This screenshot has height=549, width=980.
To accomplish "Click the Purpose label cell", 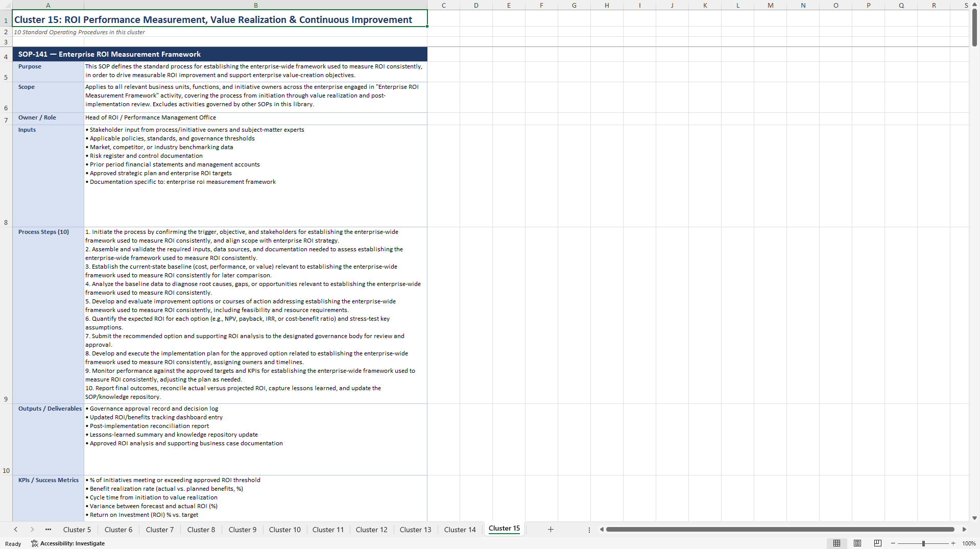I will point(49,71).
